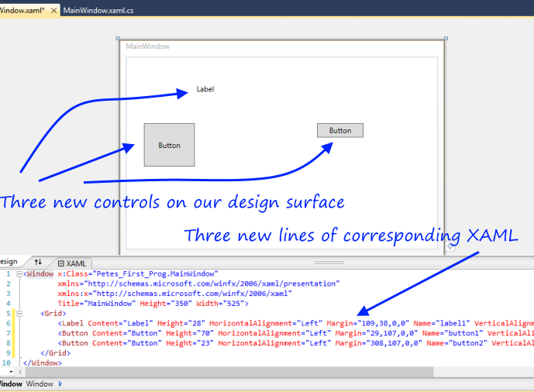Click the top-left window resize handle
The height and width of the screenshot is (392, 534).
[x=118, y=38]
